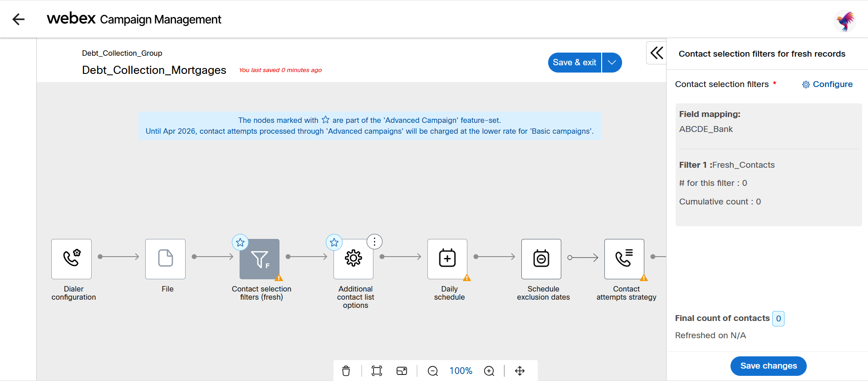The height and width of the screenshot is (384, 868).
Task: Go back using the left arrow
Action: (x=18, y=19)
